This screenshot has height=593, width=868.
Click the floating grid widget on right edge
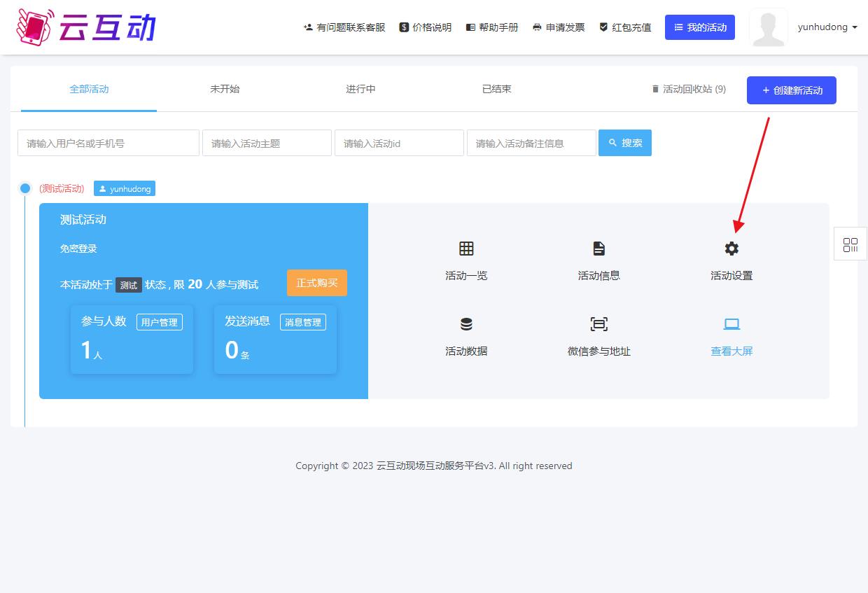coord(850,244)
